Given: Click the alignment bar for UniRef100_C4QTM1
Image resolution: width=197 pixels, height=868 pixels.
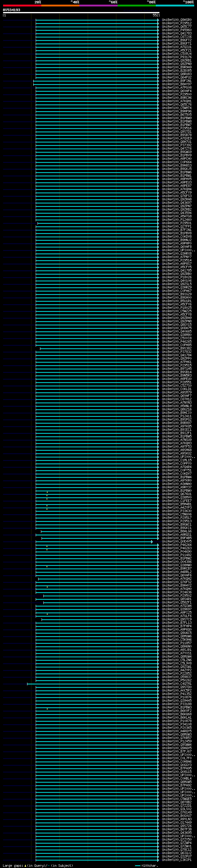Looking at the screenshot, I should click(93, 684).
